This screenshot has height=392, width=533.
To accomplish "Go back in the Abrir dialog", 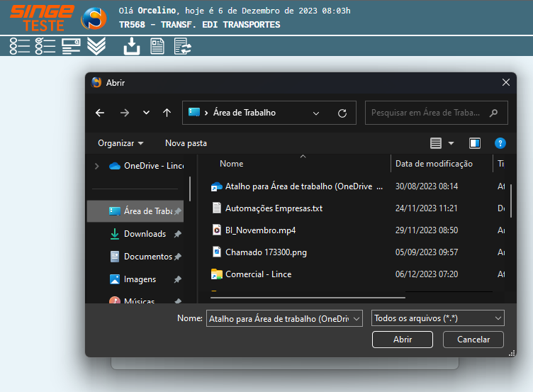I will (100, 113).
